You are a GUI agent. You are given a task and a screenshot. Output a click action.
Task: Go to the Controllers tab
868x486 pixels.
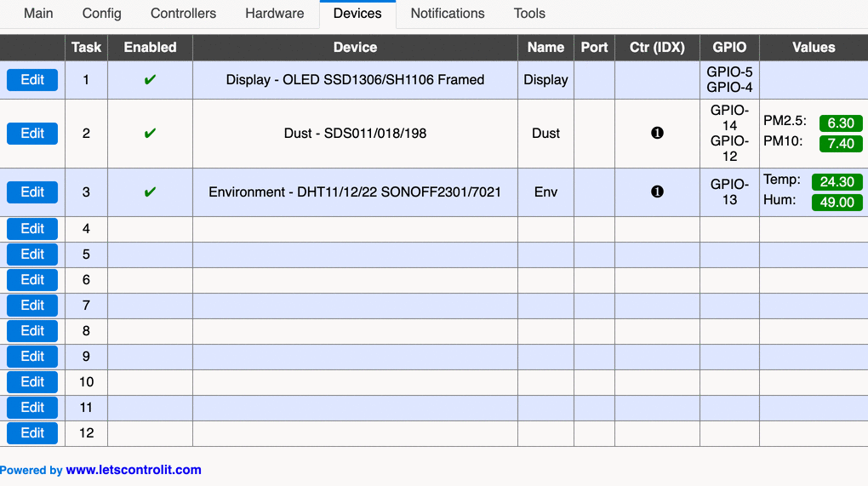[183, 14]
